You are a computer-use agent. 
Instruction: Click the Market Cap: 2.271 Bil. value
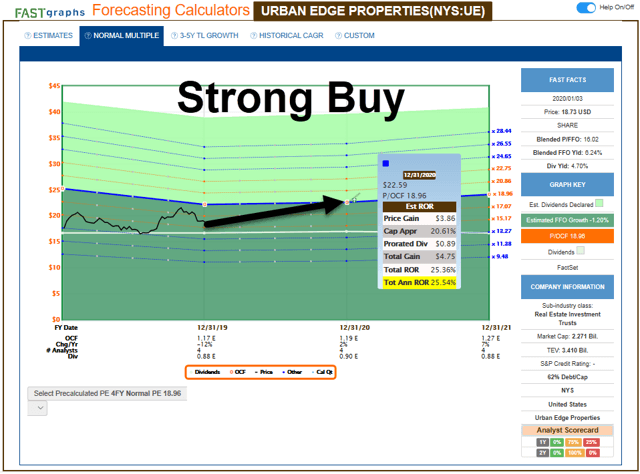click(x=567, y=336)
